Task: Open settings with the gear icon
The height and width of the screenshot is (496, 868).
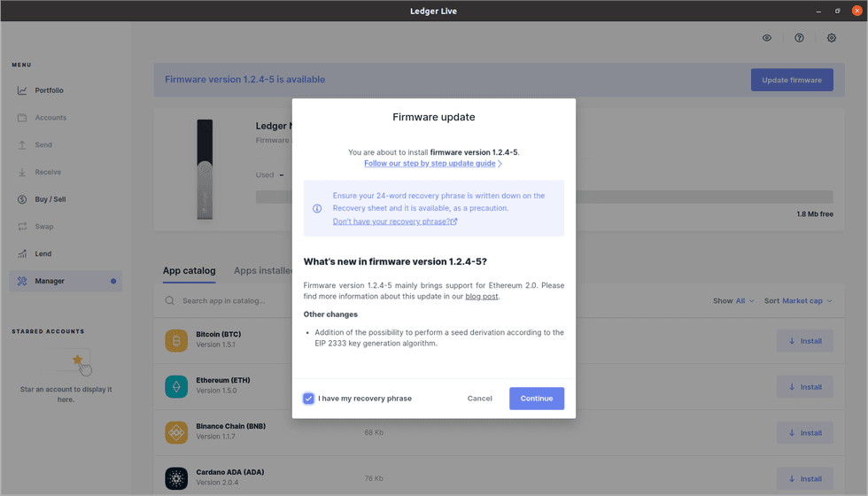Action: pos(832,37)
